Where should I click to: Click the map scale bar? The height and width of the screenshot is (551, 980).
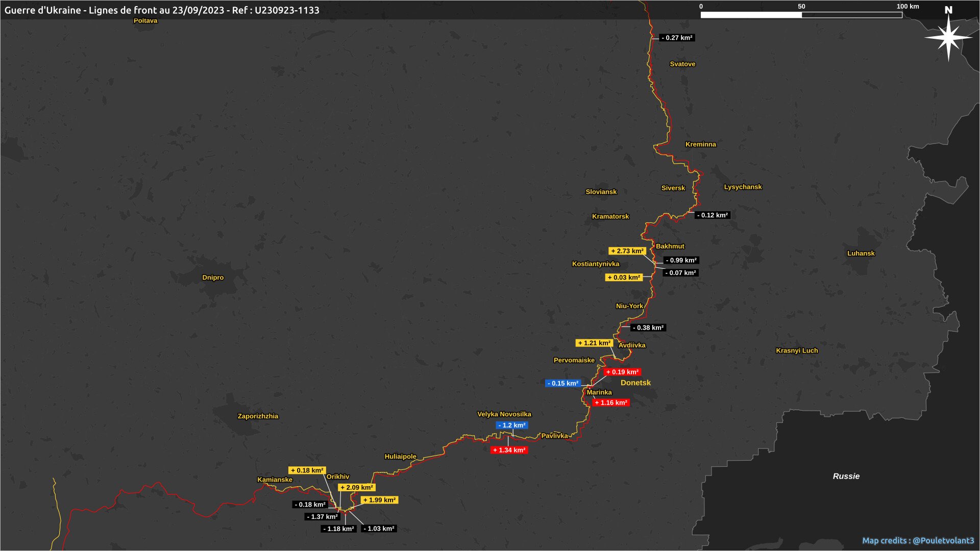point(801,15)
